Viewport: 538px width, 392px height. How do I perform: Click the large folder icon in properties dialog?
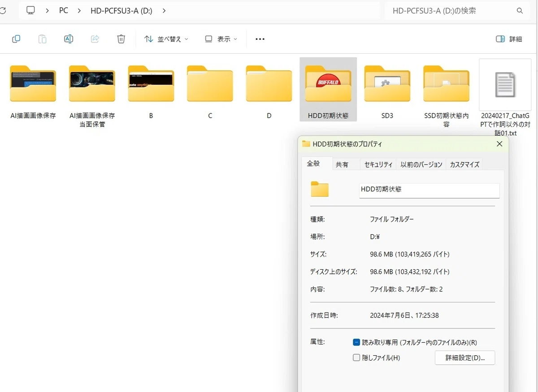coord(320,190)
